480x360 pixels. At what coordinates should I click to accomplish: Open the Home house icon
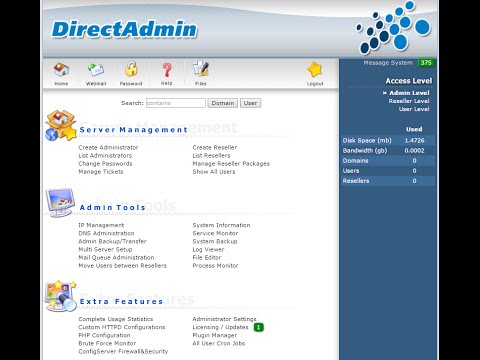(x=61, y=70)
